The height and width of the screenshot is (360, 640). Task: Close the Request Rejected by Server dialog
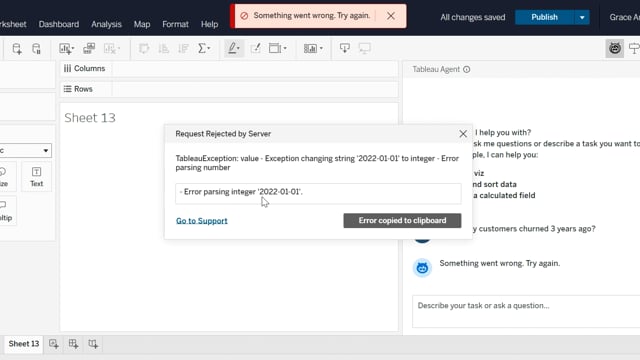tap(463, 134)
